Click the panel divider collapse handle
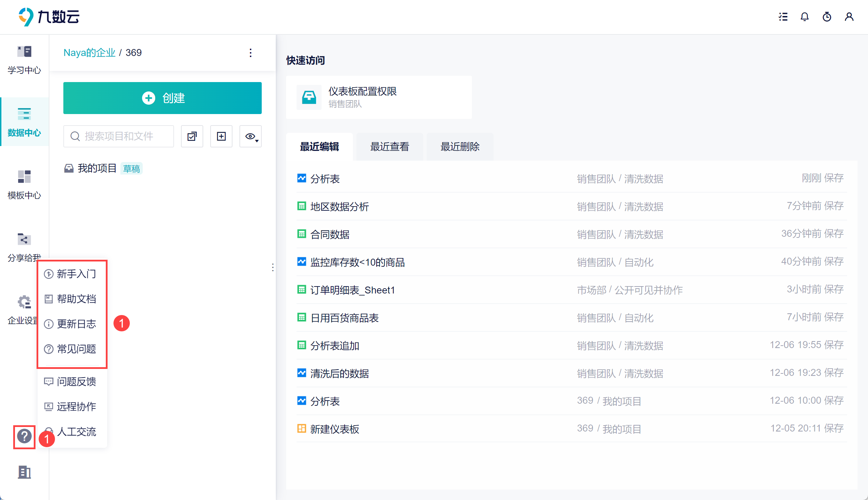 click(x=273, y=267)
